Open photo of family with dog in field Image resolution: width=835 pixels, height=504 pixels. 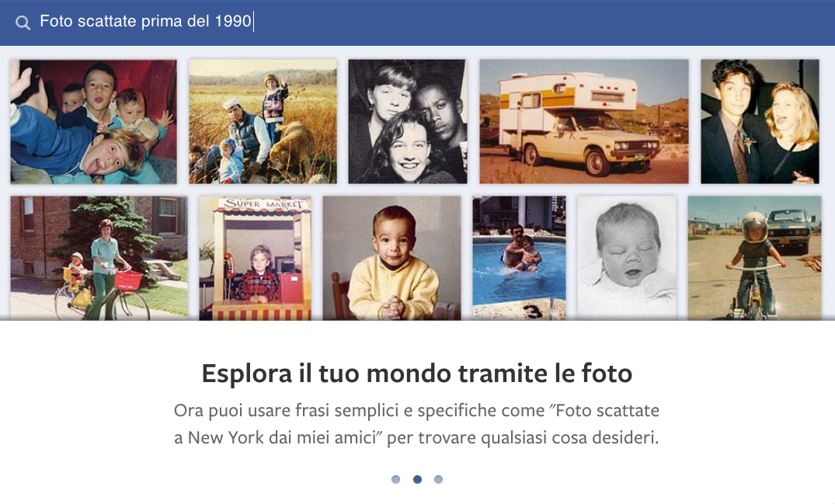[263, 121]
